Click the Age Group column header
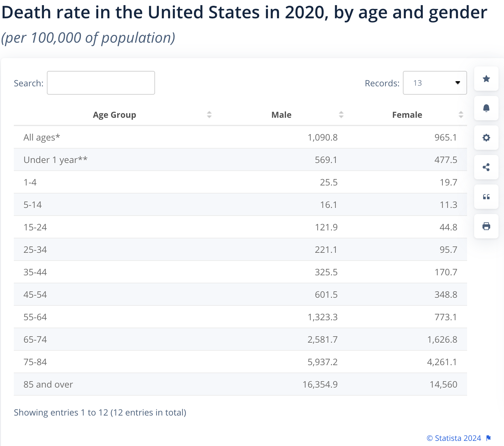The height and width of the screenshot is (446, 504). pos(114,115)
